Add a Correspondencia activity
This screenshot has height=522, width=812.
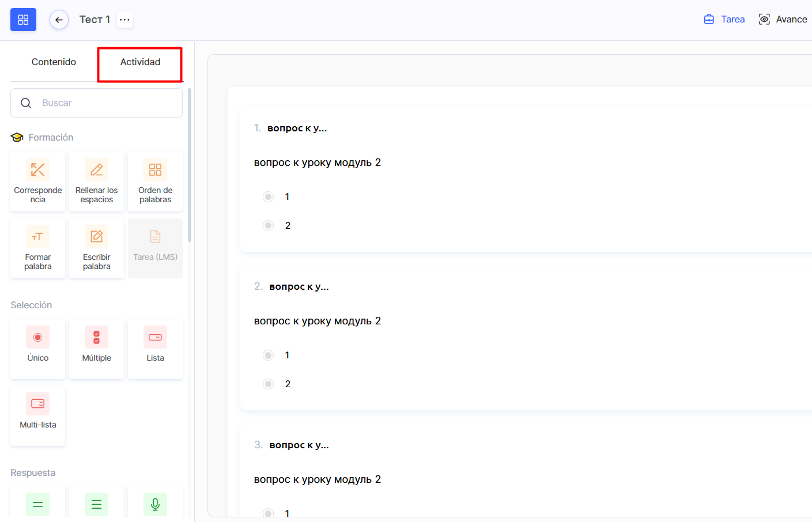click(38, 181)
